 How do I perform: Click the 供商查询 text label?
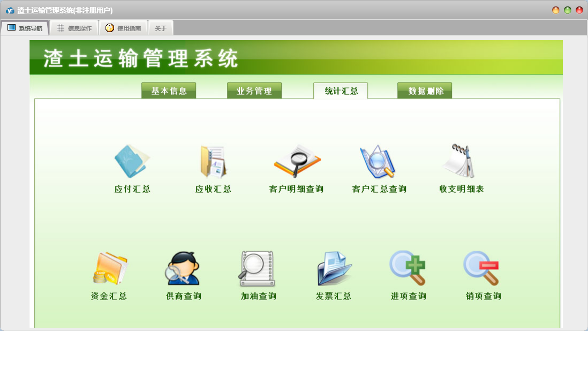[184, 296]
